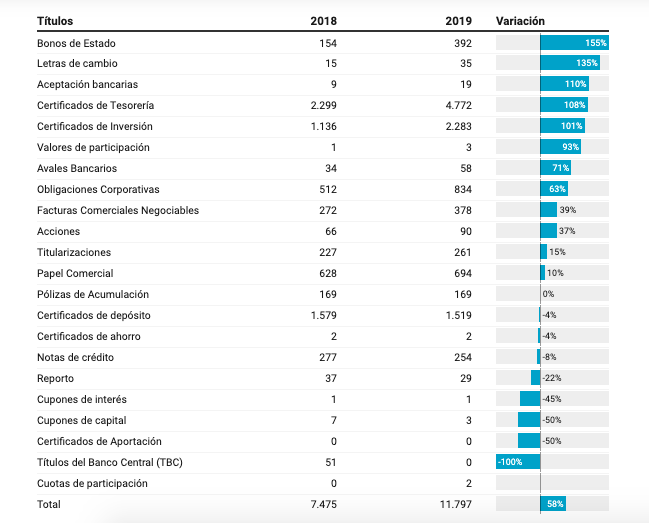Screen dimensions: 649x523
Task: Click the -22% variation value
Action: pos(552,378)
